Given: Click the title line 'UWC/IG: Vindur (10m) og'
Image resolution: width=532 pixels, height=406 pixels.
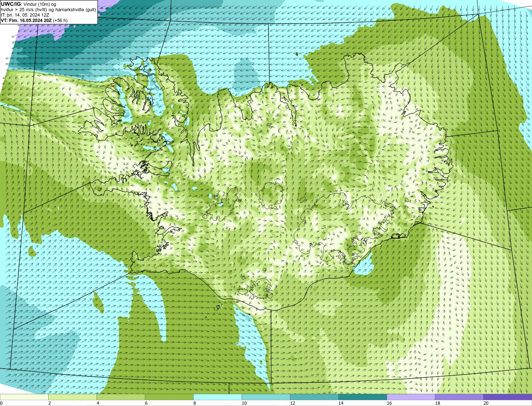Looking at the screenshot, I should [x=28, y=4].
